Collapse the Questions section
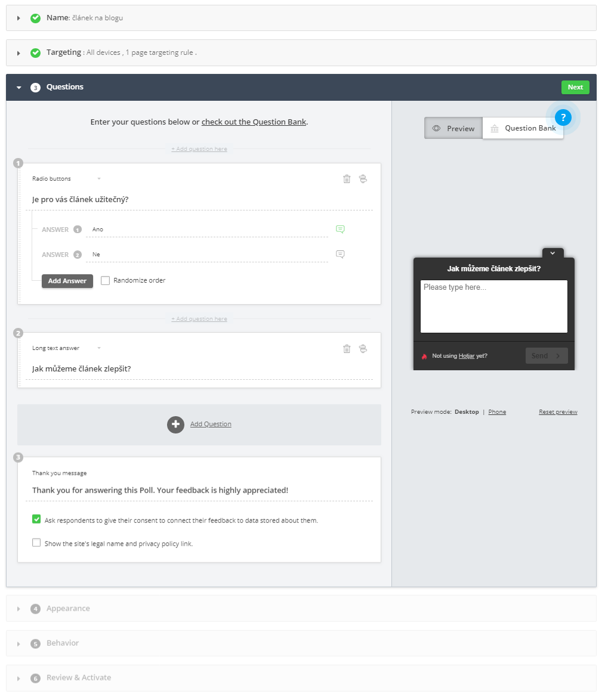This screenshot has width=608, height=700. tap(18, 88)
